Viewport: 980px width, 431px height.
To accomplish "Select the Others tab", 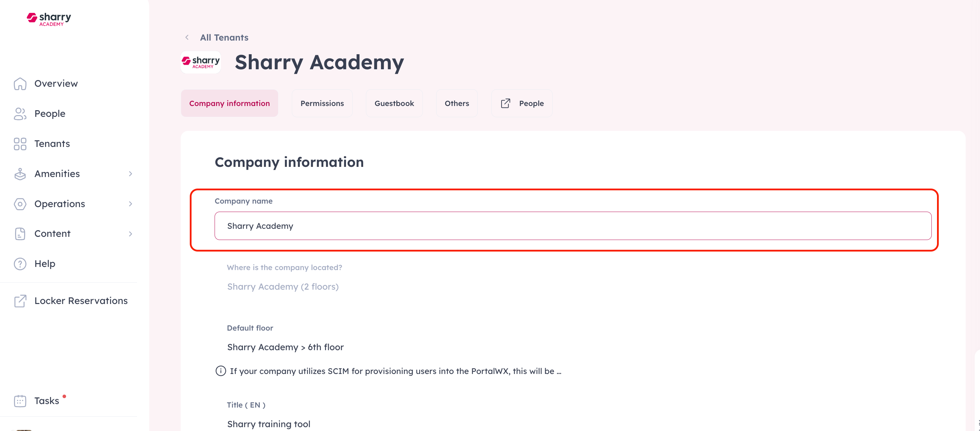I will point(456,103).
